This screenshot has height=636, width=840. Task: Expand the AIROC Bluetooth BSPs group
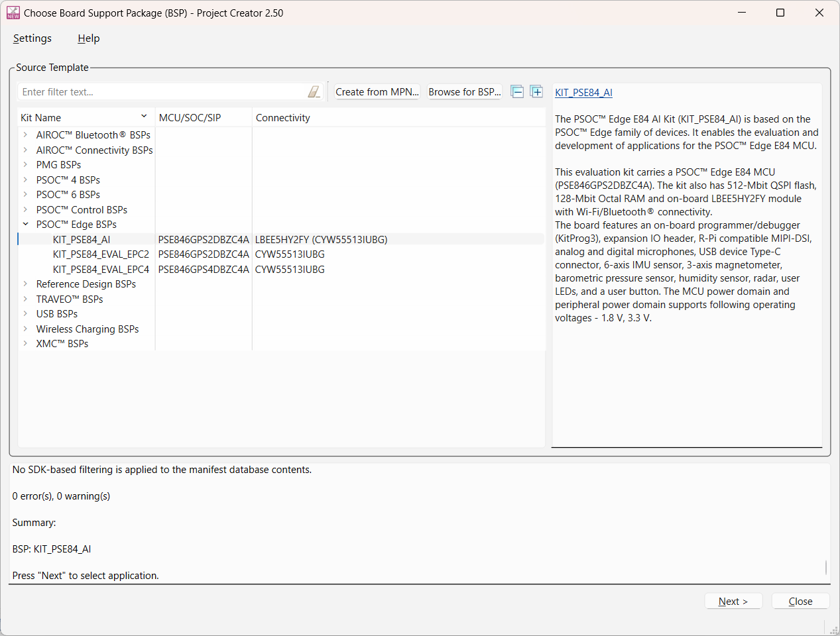(25, 134)
